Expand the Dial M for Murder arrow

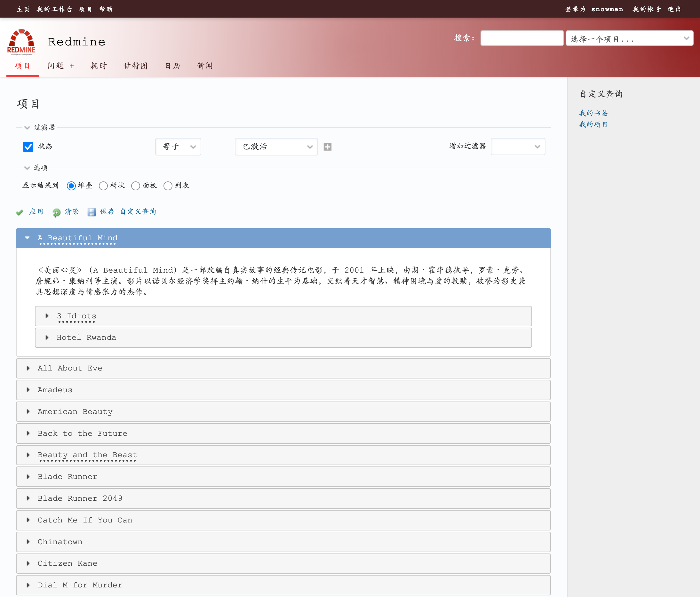pyautogui.click(x=28, y=585)
